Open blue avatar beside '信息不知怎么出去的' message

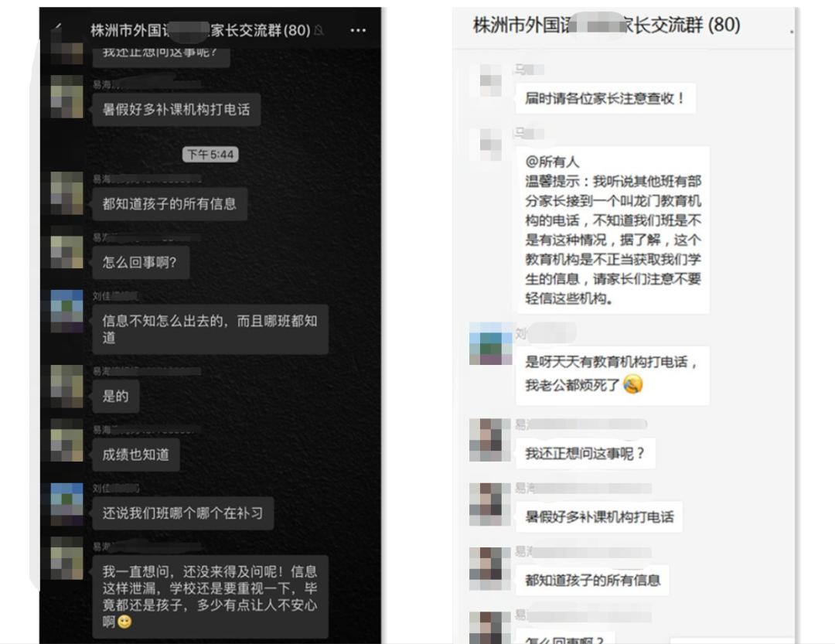(66, 311)
